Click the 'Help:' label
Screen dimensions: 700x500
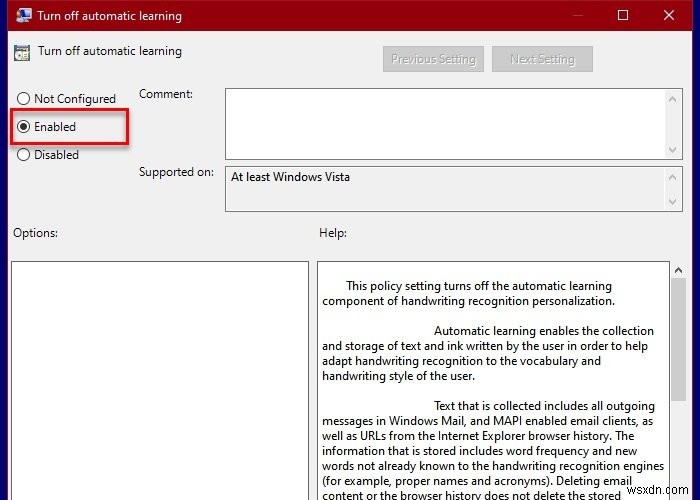(333, 233)
